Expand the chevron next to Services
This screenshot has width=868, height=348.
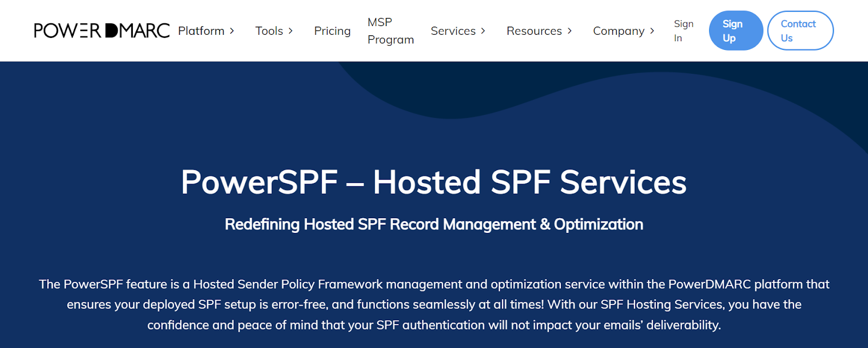click(x=483, y=31)
